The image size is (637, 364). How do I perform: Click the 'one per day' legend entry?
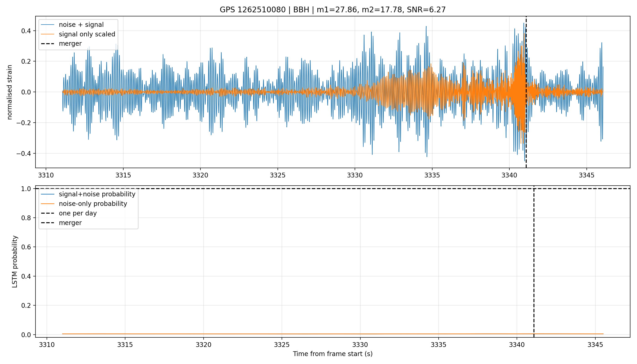78,213
